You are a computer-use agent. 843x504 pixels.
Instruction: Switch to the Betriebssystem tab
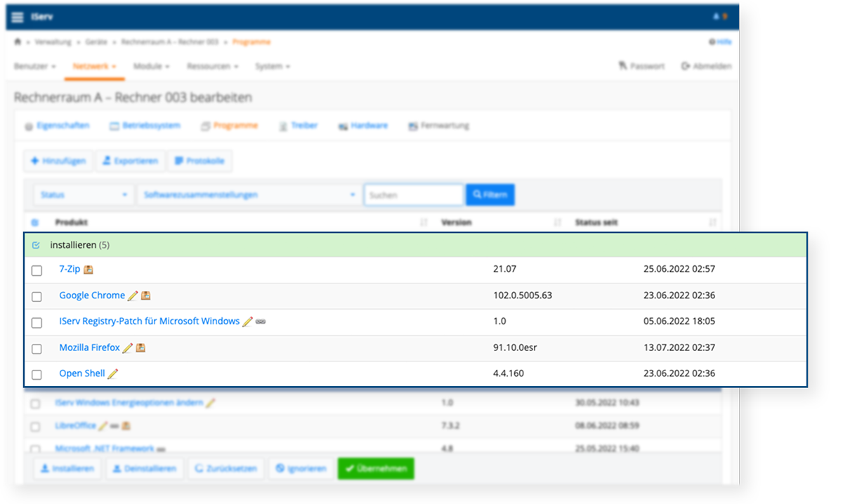pos(145,126)
